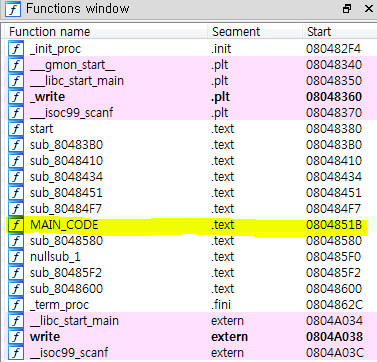377x362 pixels.
Task: Select __isoc99_scanf in the extern segment
Action: click(69, 353)
